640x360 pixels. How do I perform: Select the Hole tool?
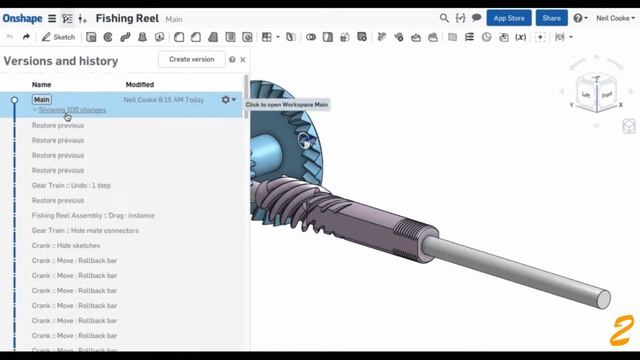tap(247, 37)
